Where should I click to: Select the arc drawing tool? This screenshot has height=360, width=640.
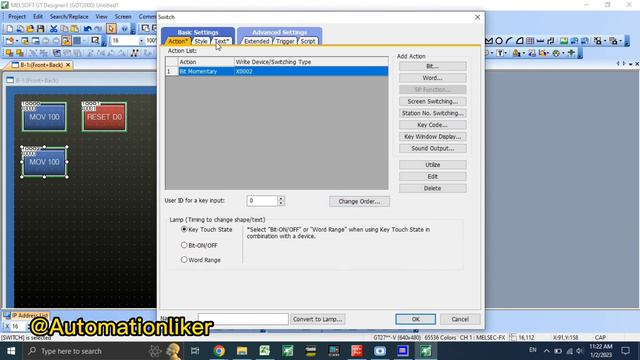click(509, 41)
